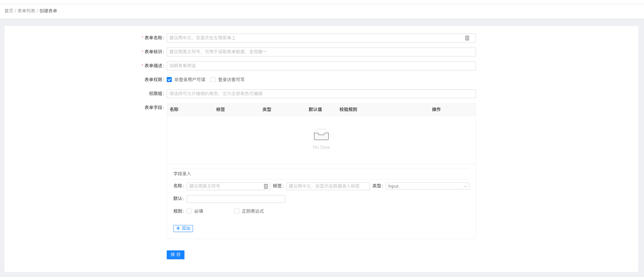
Task: Click the 操作 column header
Action: (436, 109)
